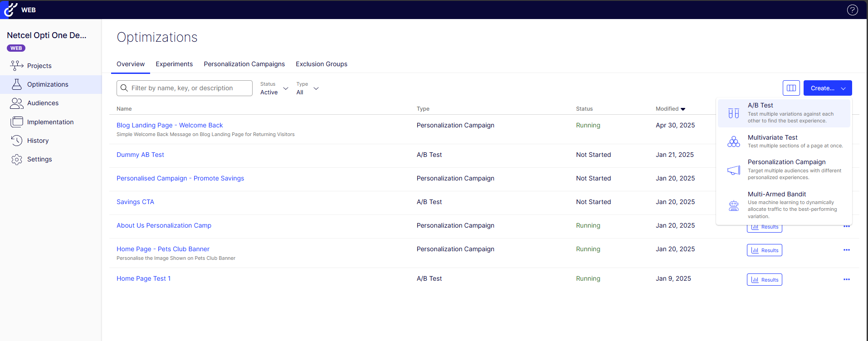Click the Status column header

(584, 109)
